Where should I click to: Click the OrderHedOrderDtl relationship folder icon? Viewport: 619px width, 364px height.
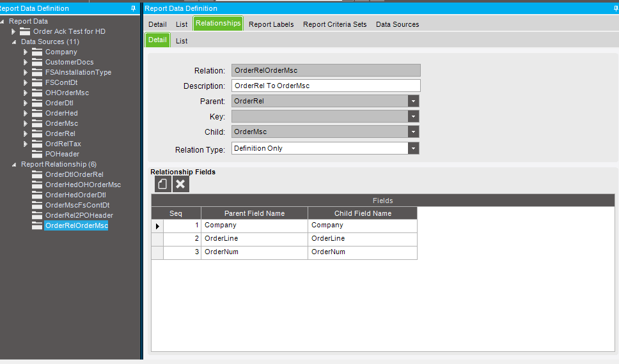coord(37,195)
